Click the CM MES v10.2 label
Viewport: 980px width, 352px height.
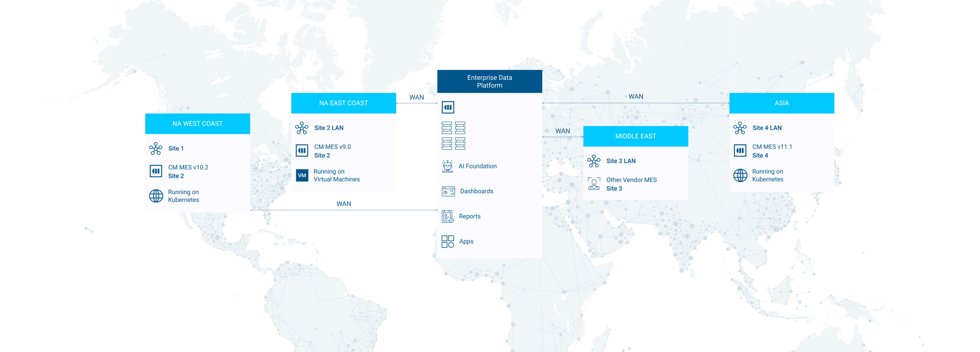[x=188, y=168]
